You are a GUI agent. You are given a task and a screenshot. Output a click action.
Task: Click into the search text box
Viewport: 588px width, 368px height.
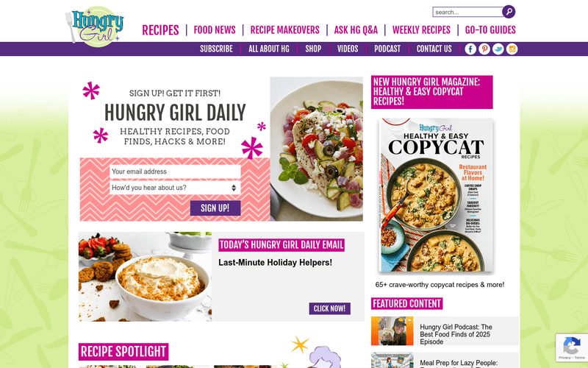point(467,12)
